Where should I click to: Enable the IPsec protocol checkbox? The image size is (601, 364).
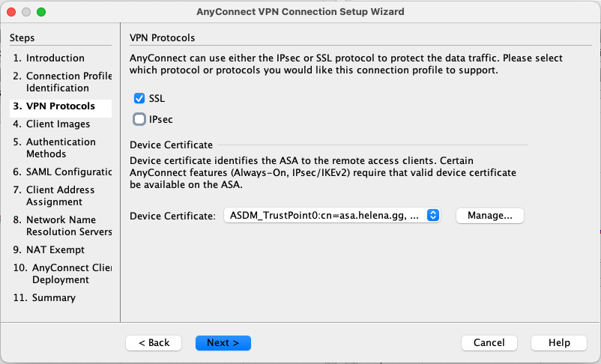coord(139,119)
